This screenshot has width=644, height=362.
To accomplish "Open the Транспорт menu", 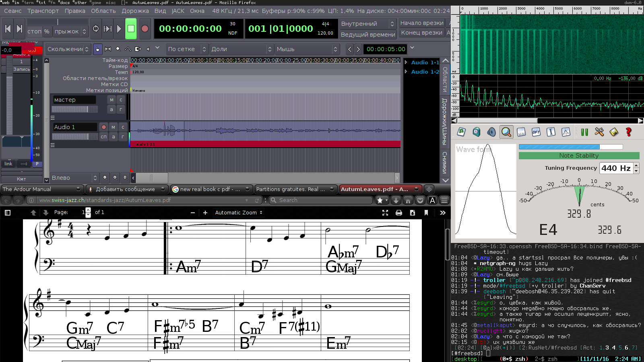I will click(x=43, y=11).
